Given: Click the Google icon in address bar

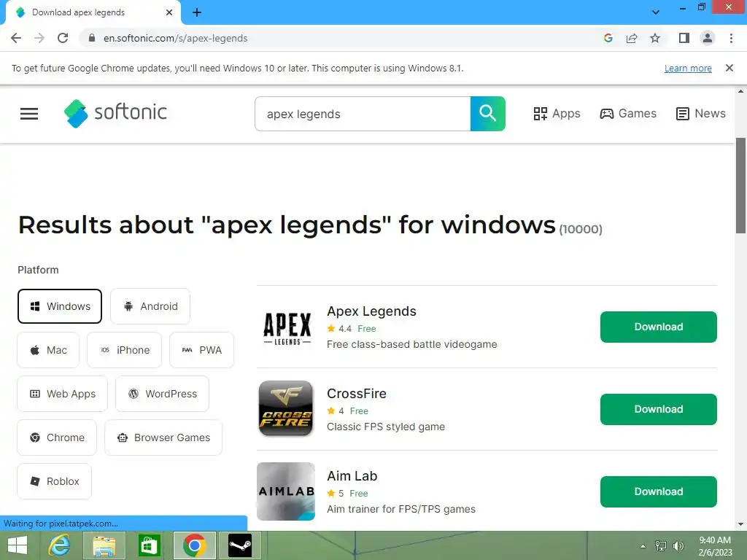Looking at the screenshot, I should point(608,38).
